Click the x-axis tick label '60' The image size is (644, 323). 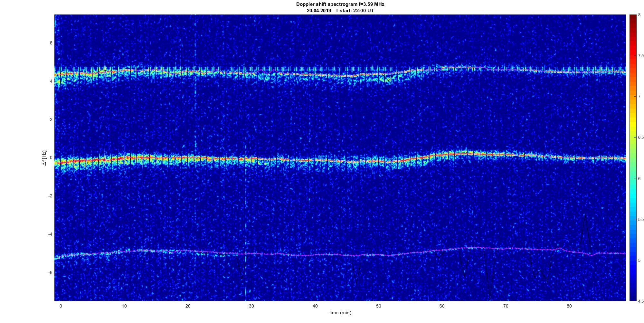click(x=442, y=306)
